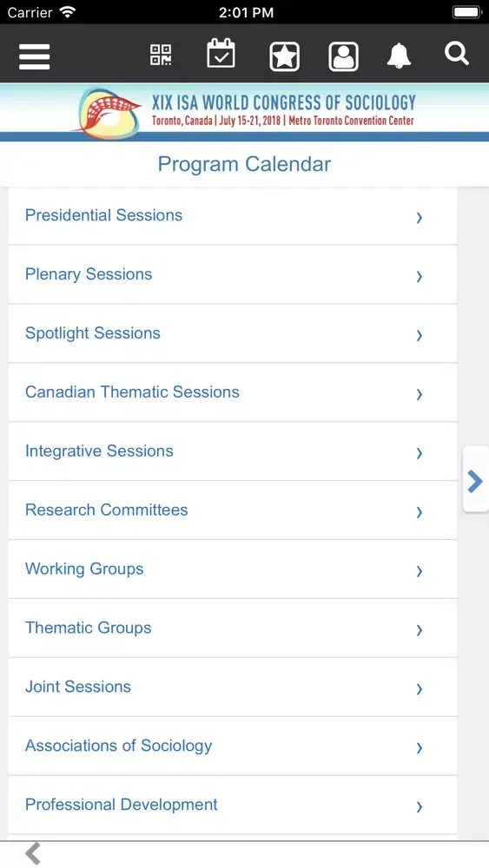Tap the ISA World Congress banner

coord(244,112)
